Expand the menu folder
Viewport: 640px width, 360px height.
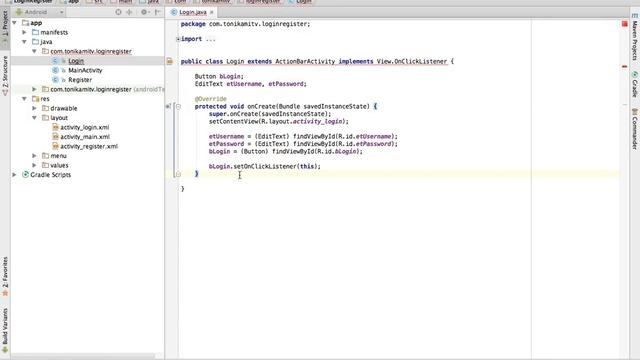coord(34,156)
